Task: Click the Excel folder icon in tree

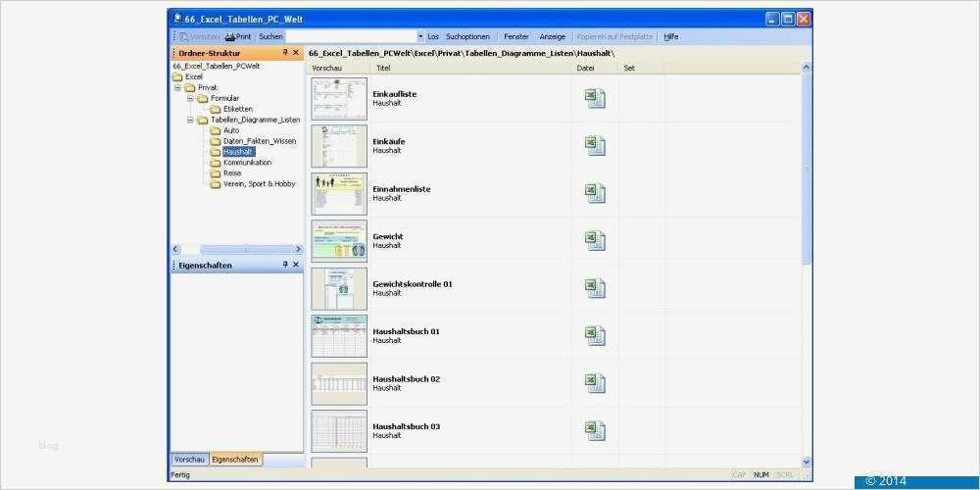Action: pos(177,76)
